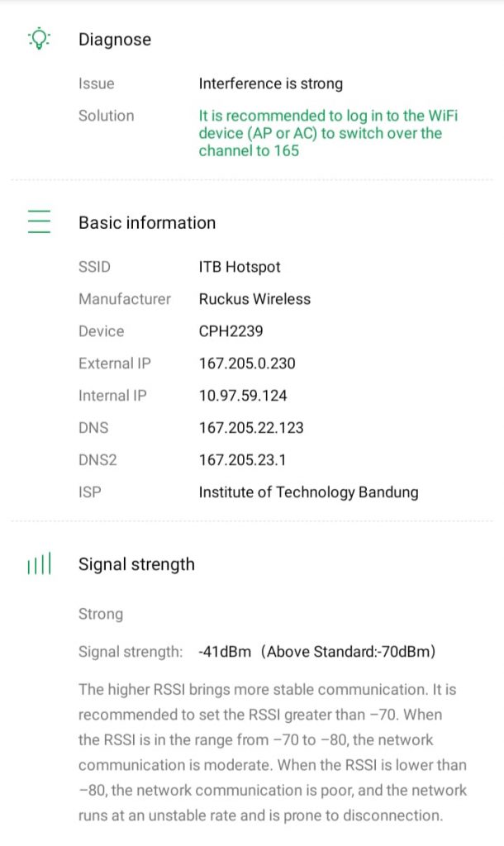This screenshot has width=504, height=846.
Task: Tap the green channel 165 solution text
Action: 328,133
